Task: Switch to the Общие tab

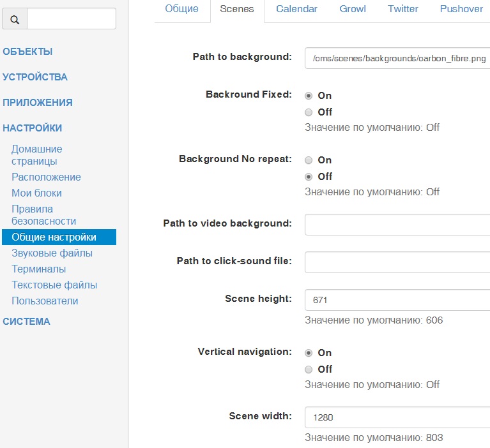Action: (181, 9)
